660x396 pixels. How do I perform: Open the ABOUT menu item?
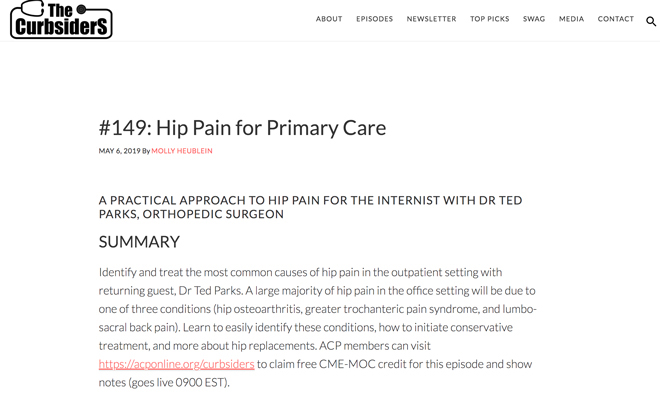pyautogui.click(x=329, y=19)
